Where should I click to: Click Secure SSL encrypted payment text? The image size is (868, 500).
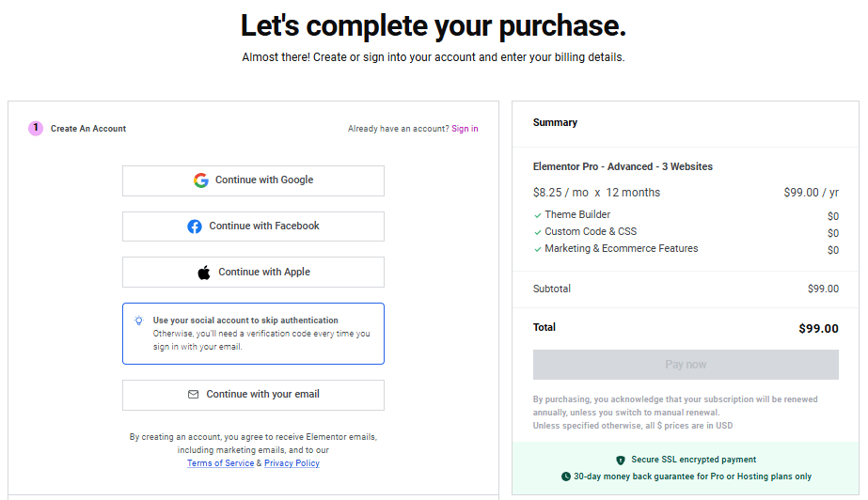693,460
